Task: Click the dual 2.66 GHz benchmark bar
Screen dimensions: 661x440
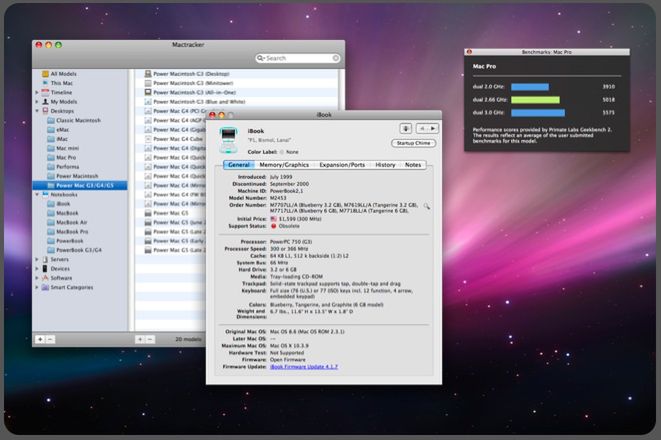Action: 535,100
